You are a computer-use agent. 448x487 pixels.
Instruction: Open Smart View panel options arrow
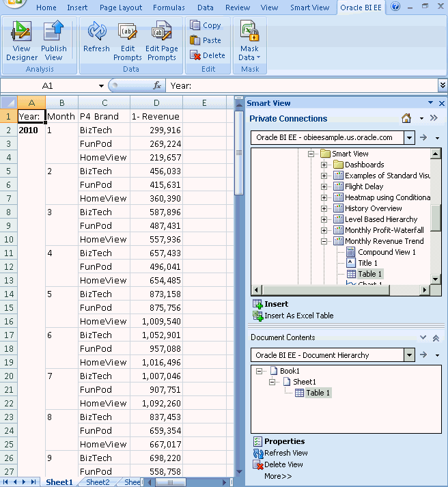(430, 102)
